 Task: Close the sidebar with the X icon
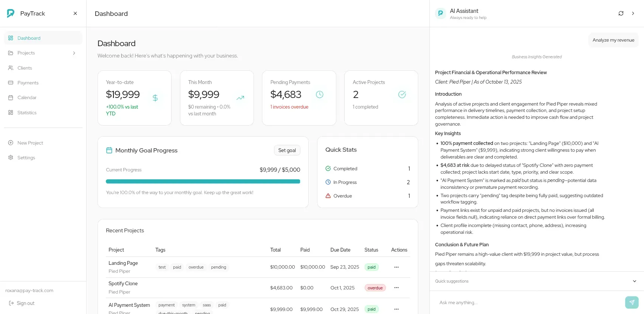[75, 14]
